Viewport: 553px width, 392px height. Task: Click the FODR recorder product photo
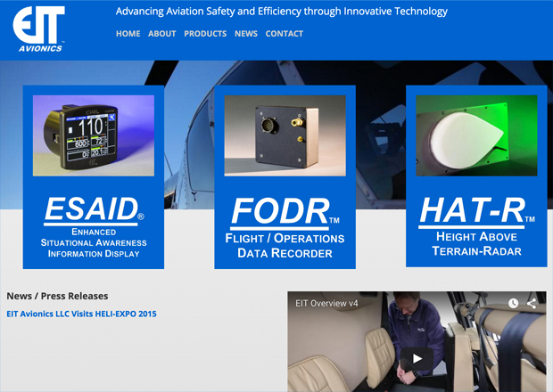click(x=285, y=135)
